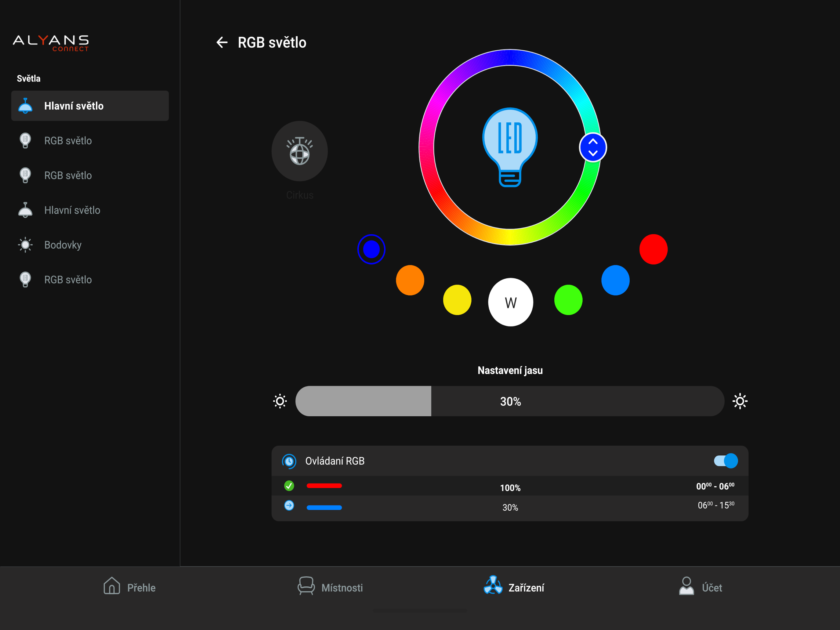Activate the Cirkus disco ball effect
This screenshot has width=840, height=630.
(300, 151)
